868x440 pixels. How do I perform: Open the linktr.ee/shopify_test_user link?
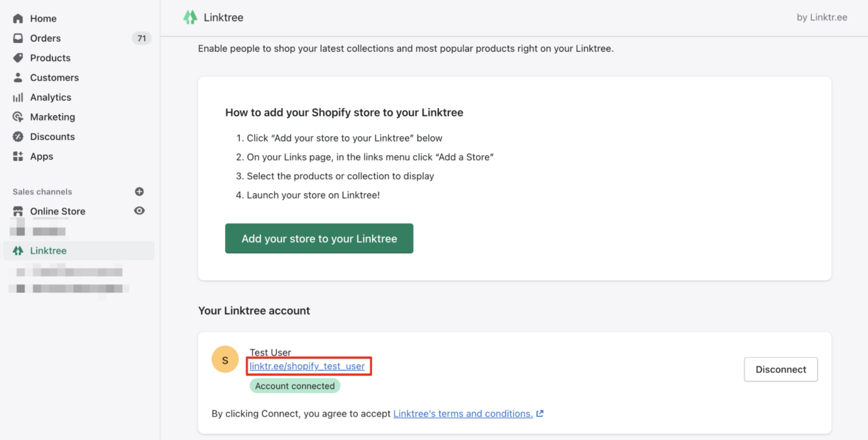[308, 366]
